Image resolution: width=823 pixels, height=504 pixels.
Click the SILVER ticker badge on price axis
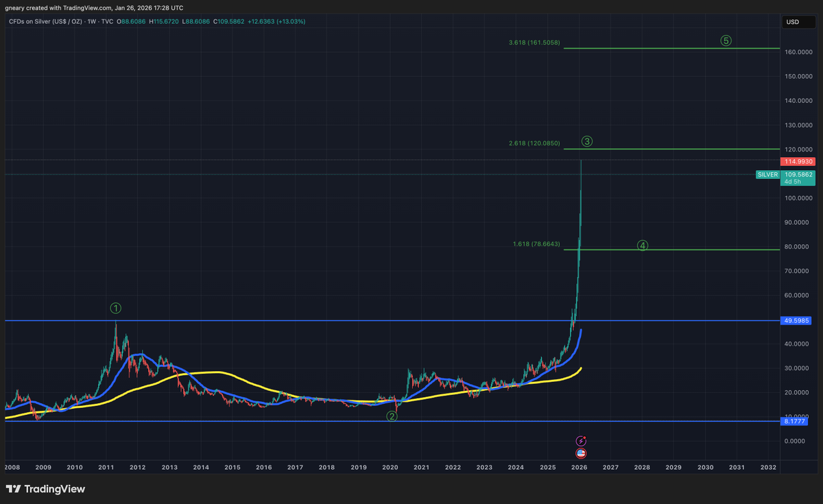pyautogui.click(x=767, y=175)
